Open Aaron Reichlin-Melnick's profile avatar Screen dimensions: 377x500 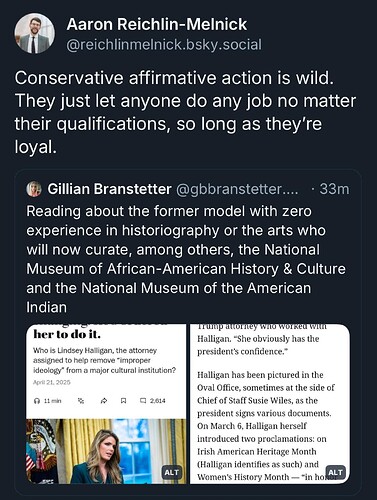click(x=34, y=33)
